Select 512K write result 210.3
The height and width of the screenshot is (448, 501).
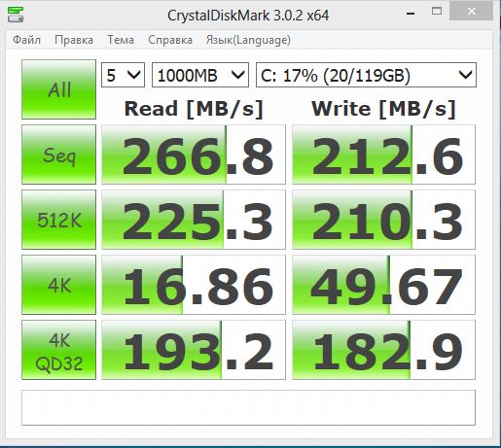point(383,220)
